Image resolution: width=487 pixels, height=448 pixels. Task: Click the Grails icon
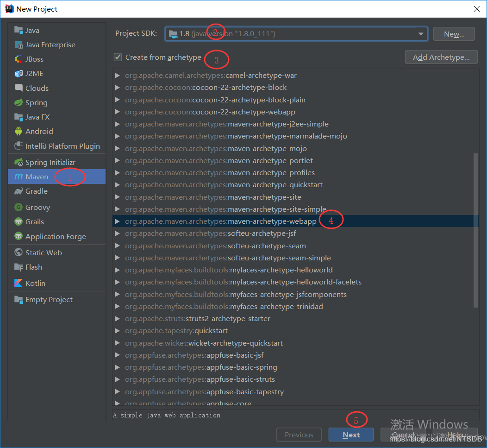coord(19,221)
